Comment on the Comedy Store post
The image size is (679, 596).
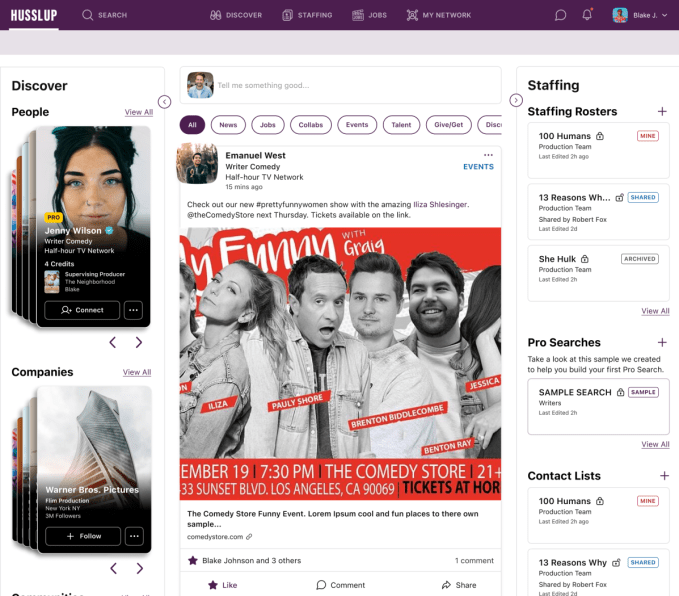pos(340,585)
